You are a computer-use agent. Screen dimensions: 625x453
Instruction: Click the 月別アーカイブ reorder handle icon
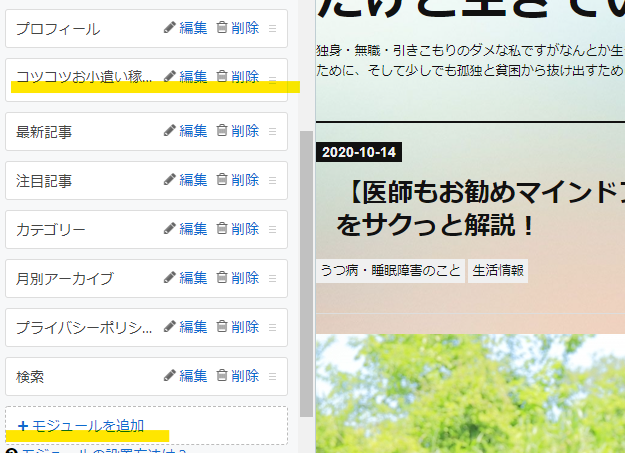273,279
